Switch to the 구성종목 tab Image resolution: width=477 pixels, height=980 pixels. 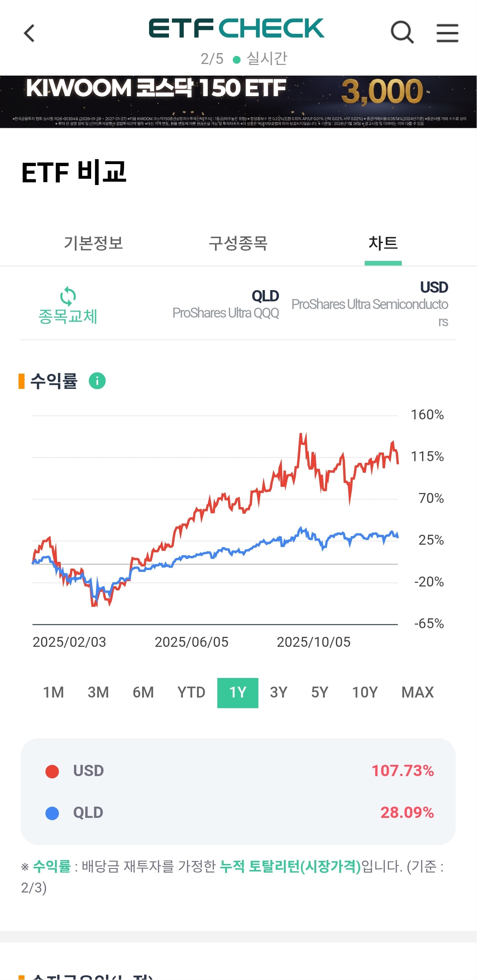(238, 243)
